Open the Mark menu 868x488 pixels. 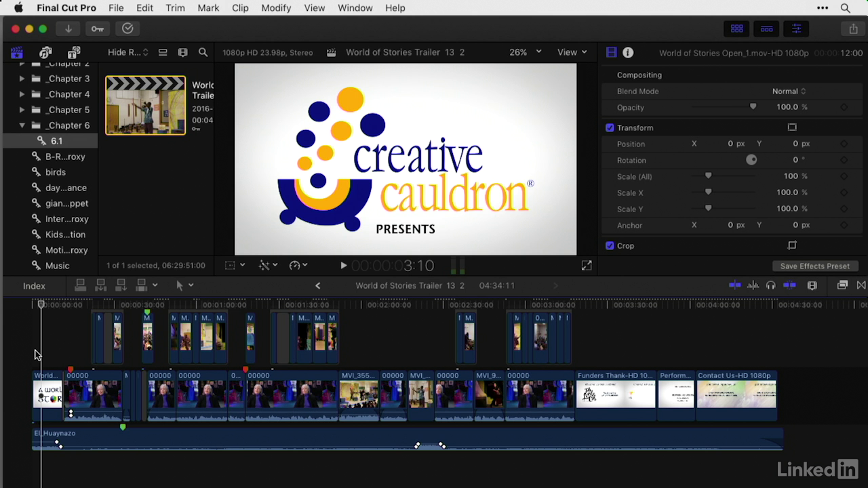pos(208,8)
